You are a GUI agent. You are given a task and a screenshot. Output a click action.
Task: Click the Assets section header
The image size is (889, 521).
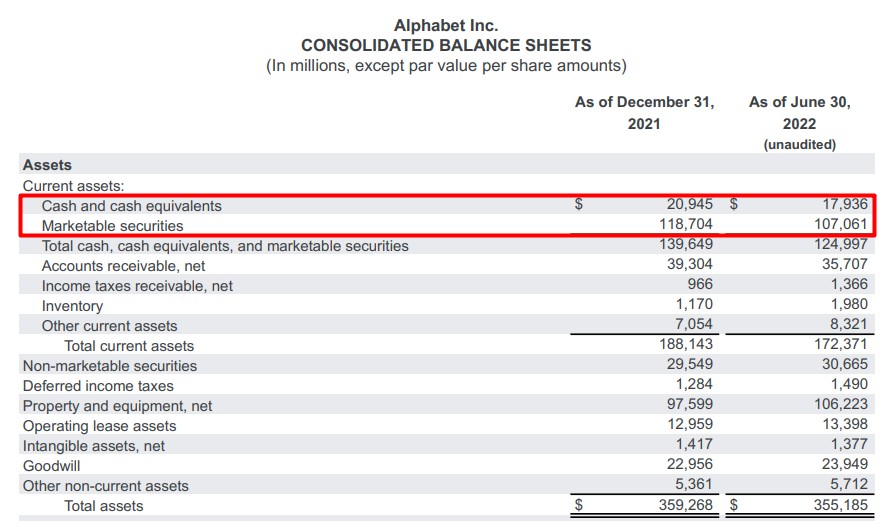click(x=47, y=165)
